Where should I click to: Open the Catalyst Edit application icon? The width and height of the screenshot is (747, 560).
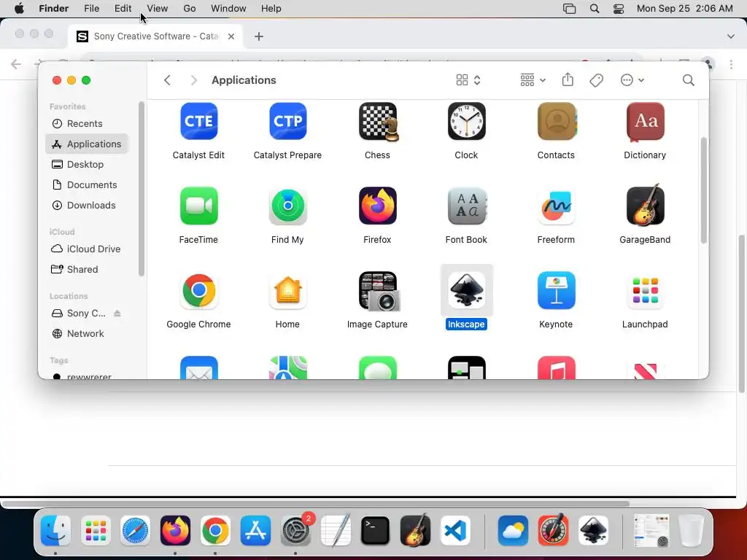(x=198, y=121)
